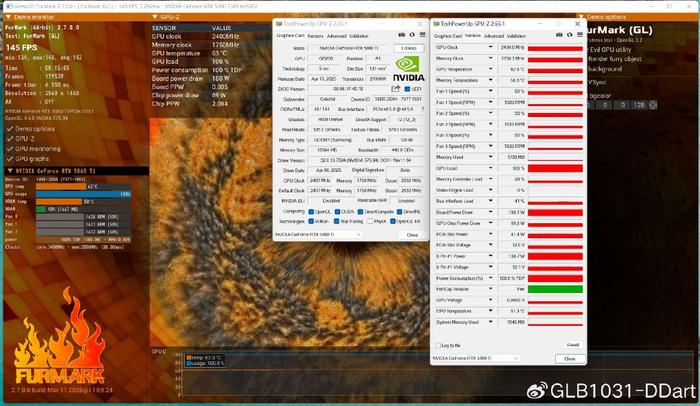Click the PerfCap Reason green bar
This screenshot has width=700, height=406.
555,289
